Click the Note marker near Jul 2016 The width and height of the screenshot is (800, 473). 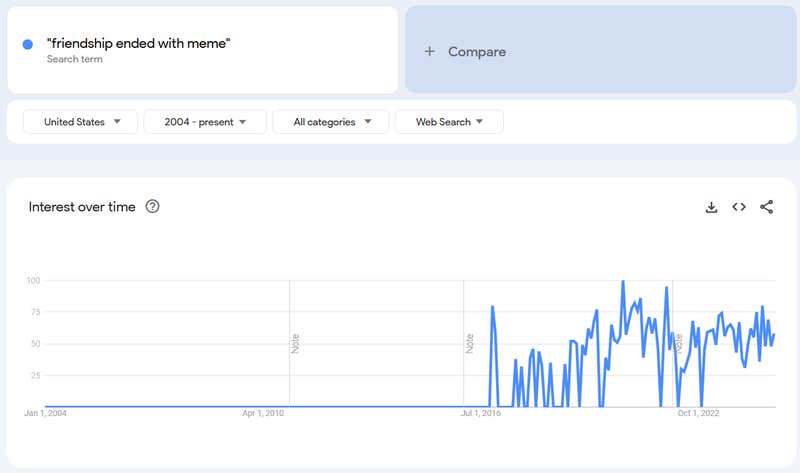tap(469, 343)
